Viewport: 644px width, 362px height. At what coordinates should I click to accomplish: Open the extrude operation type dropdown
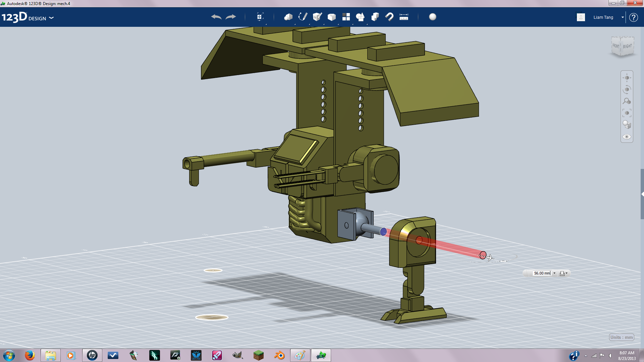563,273
